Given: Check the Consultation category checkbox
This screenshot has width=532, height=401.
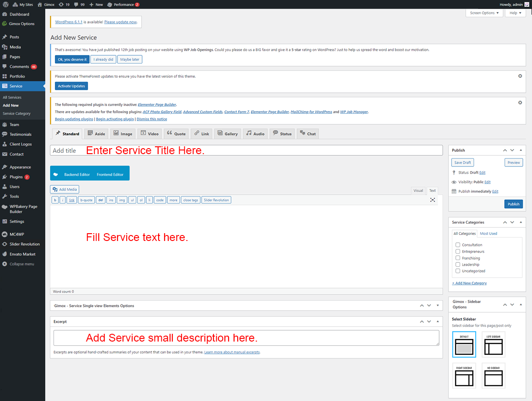Looking at the screenshot, I should click(x=458, y=245).
